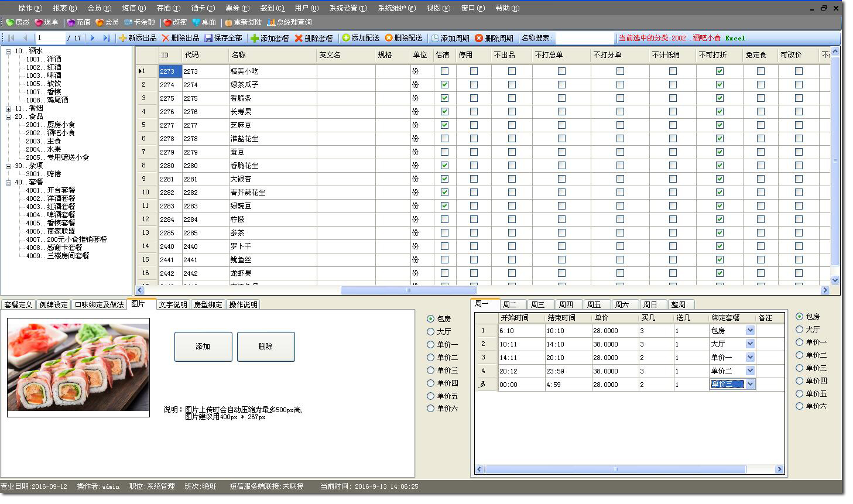This screenshot has height=504, width=853.
Task: Go to next record navigation arrow
Action: click(x=93, y=38)
